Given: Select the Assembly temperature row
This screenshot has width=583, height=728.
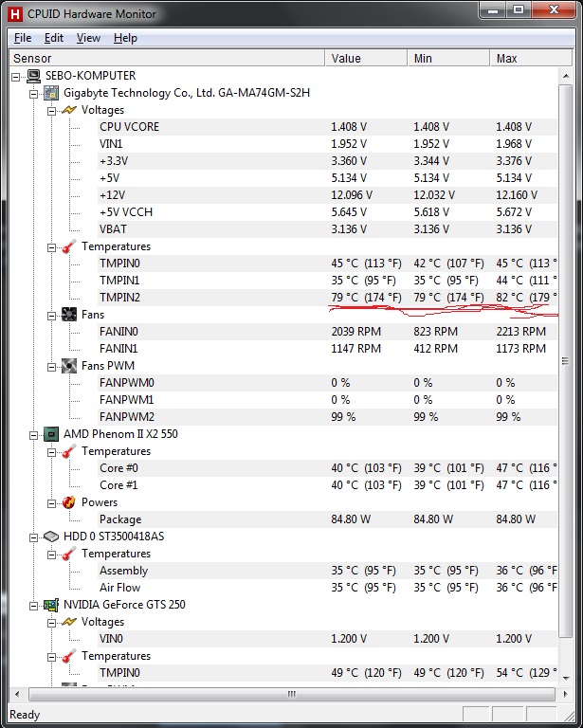Looking at the screenshot, I should [x=327, y=571].
